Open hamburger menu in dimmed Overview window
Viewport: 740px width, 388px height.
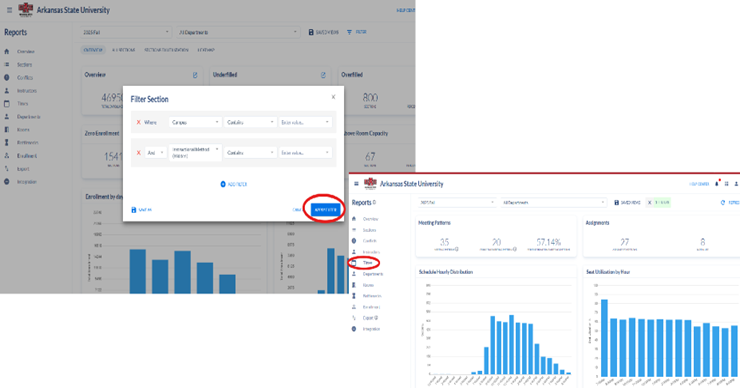[x=9, y=10]
